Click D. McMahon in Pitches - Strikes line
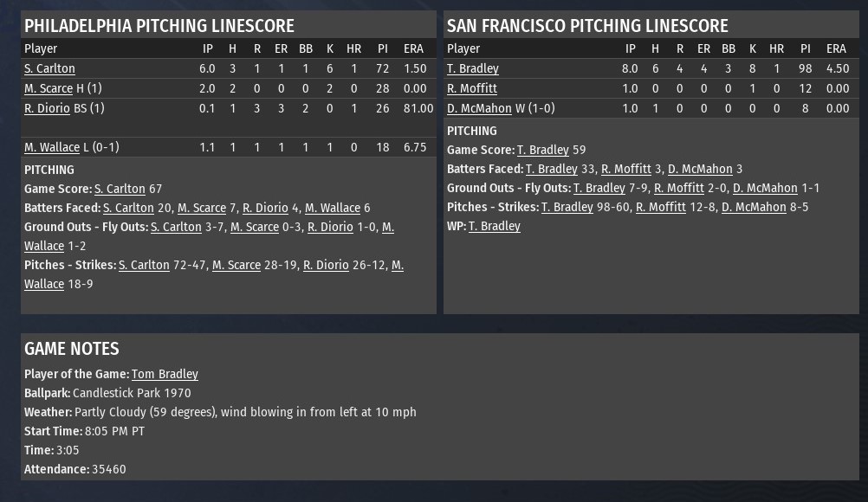The height and width of the screenshot is (502, 868). click(x=754, y=207)
